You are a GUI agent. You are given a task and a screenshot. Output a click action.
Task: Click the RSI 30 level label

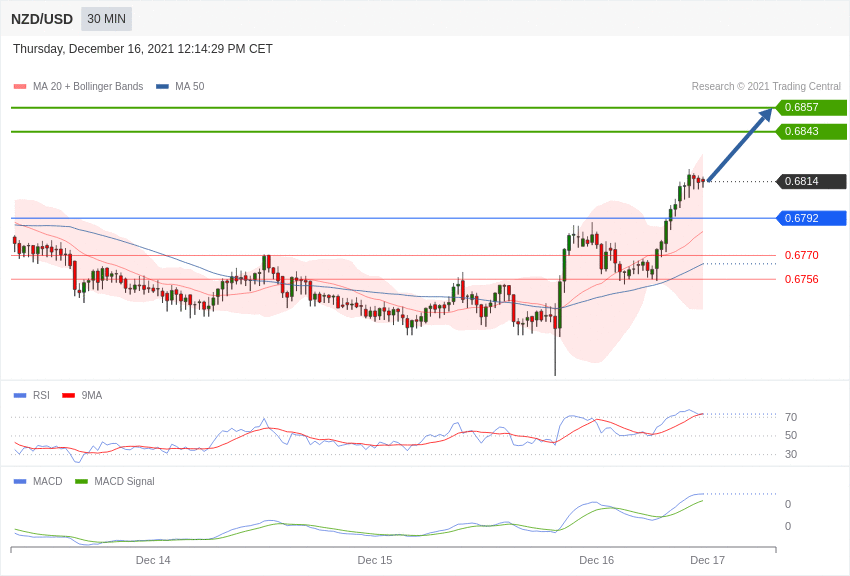791,454
